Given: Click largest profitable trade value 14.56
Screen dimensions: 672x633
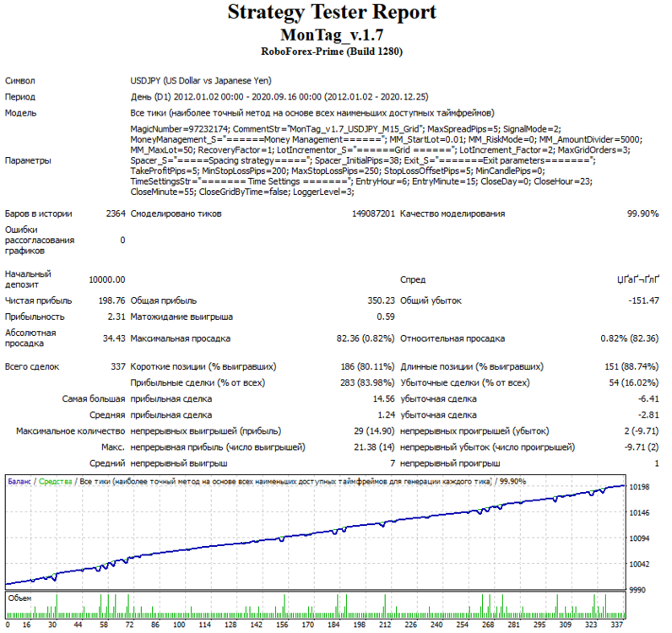Looking at the screenshot, I should (x=383, y=398).
